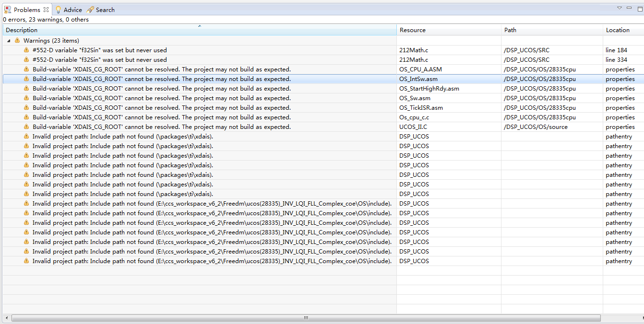Click warning icon on the OS_IntSw.asm row
Viewport: 644px width, 324px height.
click(x=26, y=79)
